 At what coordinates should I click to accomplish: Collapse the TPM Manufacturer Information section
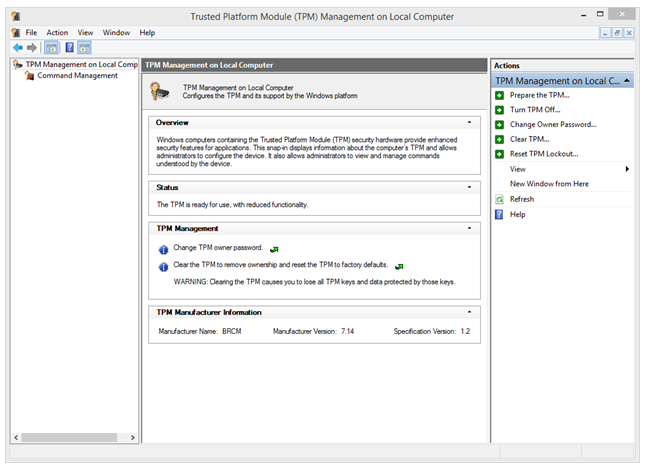point(471,313)
